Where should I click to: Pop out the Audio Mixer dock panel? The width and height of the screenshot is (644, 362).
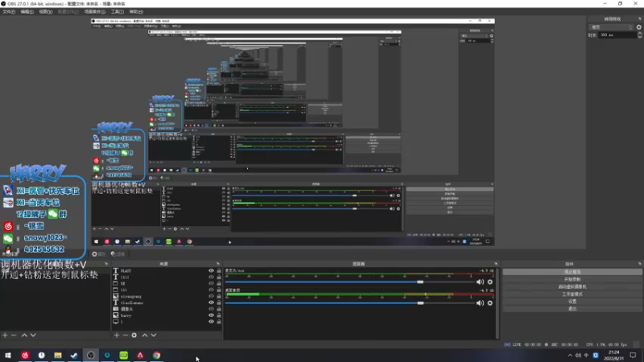496,264
